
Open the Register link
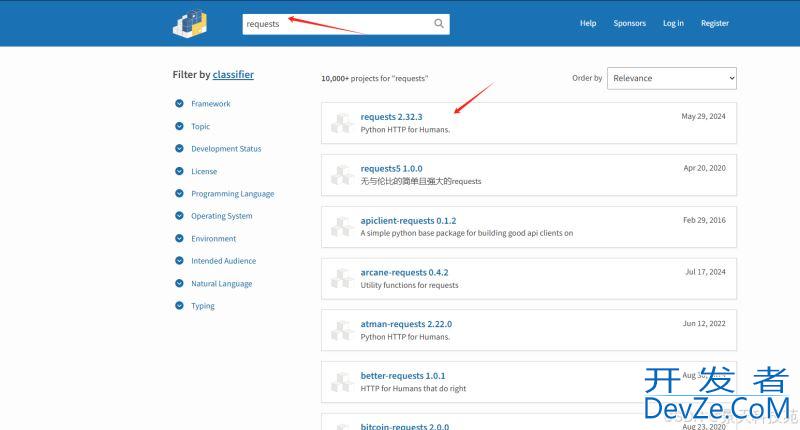[x=715, y=23]
